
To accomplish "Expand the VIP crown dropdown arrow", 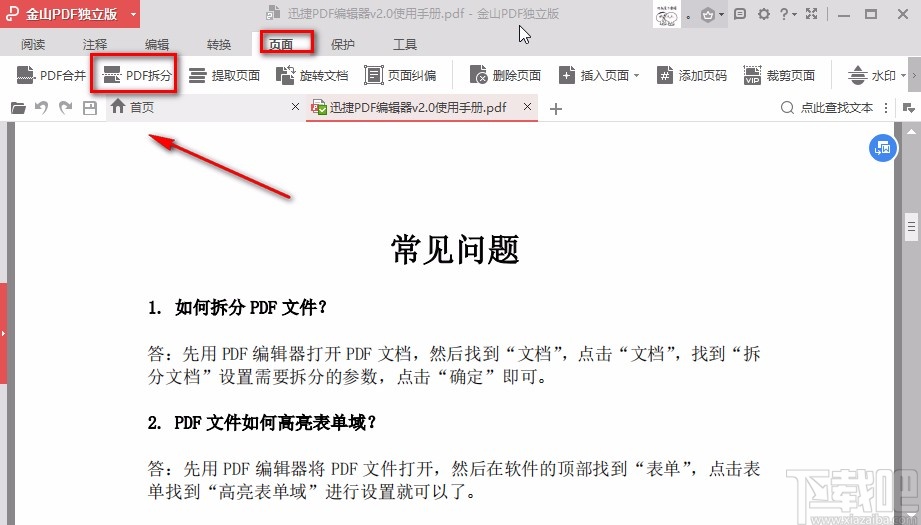I will point(721,15).
